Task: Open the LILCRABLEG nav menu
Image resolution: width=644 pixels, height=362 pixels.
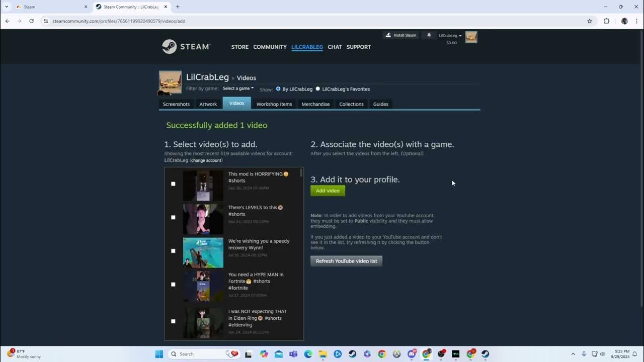Action: (307, 47)
